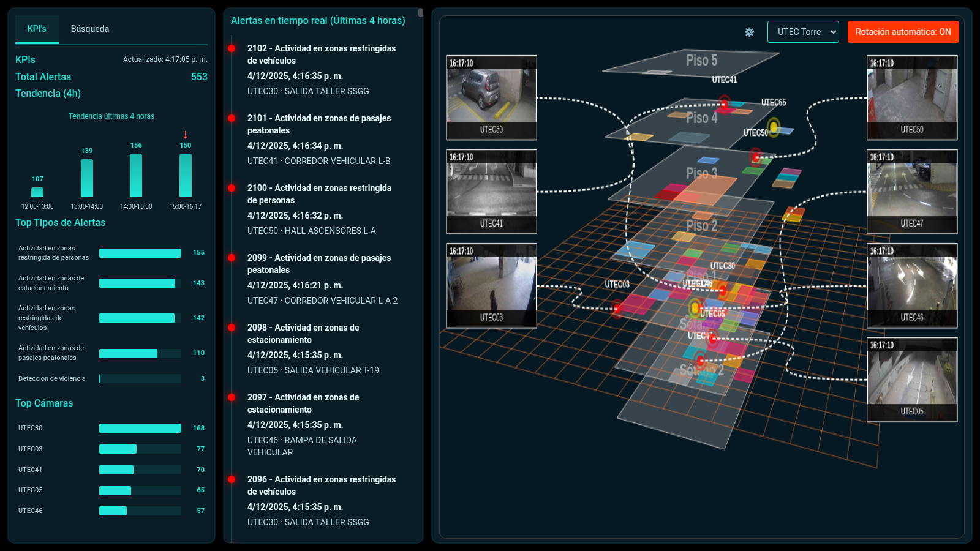Click the red dot for alert 2102
This screenshot has width=980, height=551.
point(232,48)
